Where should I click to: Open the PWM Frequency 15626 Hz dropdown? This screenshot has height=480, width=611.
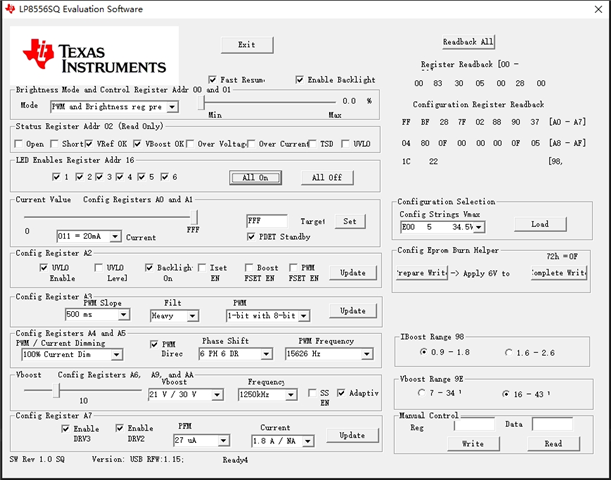click(329, 354)
